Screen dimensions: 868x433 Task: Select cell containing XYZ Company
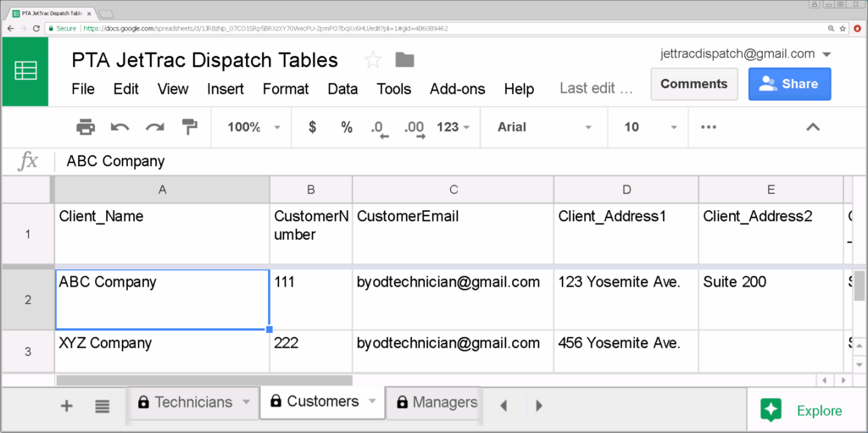point(162,351)
